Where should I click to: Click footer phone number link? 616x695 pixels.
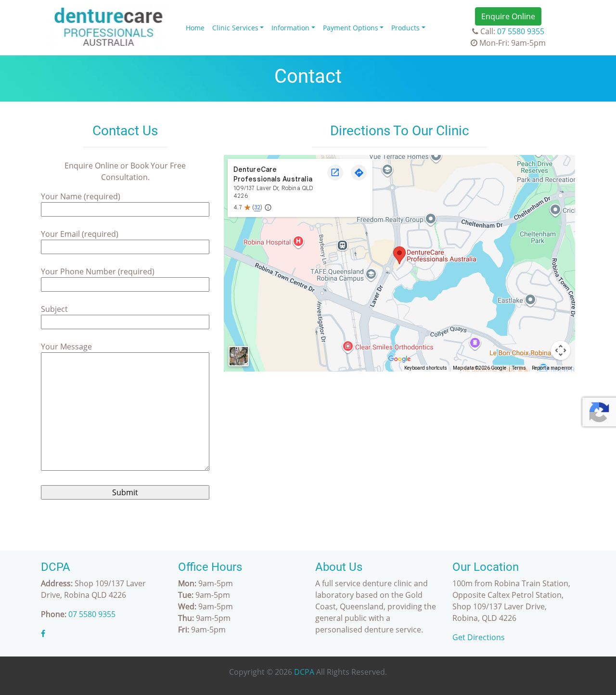point(92,614)
